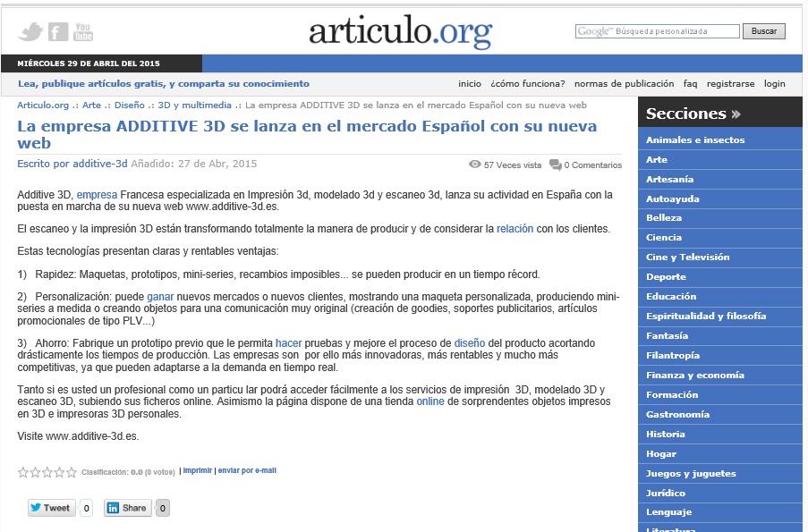
Task: Click the 'diseño' inline link in paragraph
Action: point(470,343)
